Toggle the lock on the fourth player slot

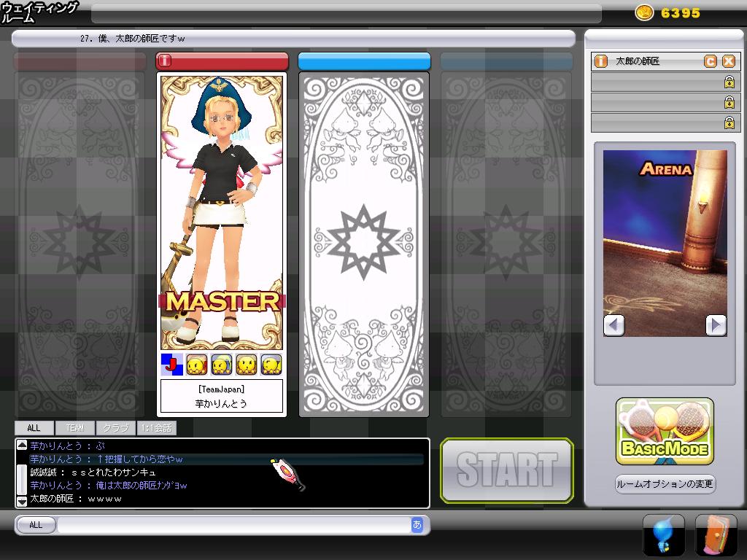pyautogui.click(x=728, y=123)
